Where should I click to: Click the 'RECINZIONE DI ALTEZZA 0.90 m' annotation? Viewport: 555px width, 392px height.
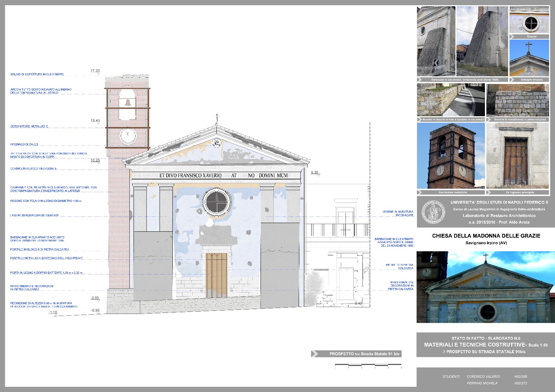click(44, 305)
